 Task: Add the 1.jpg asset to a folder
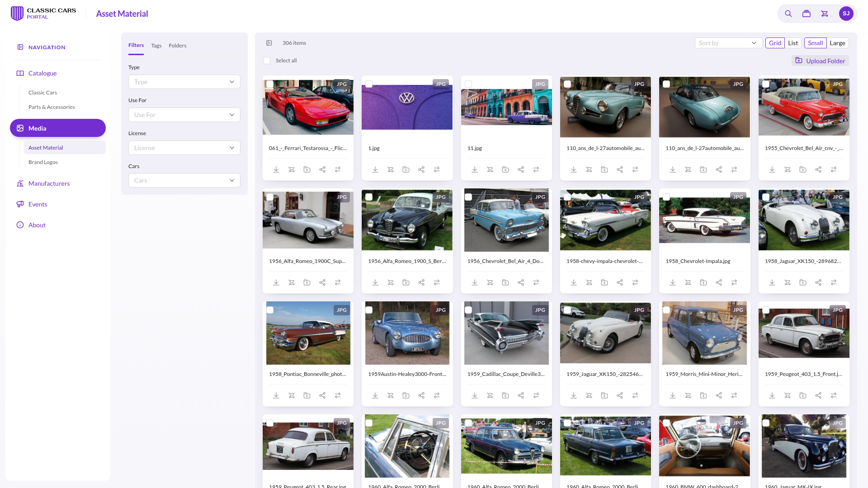coord(406,169)
